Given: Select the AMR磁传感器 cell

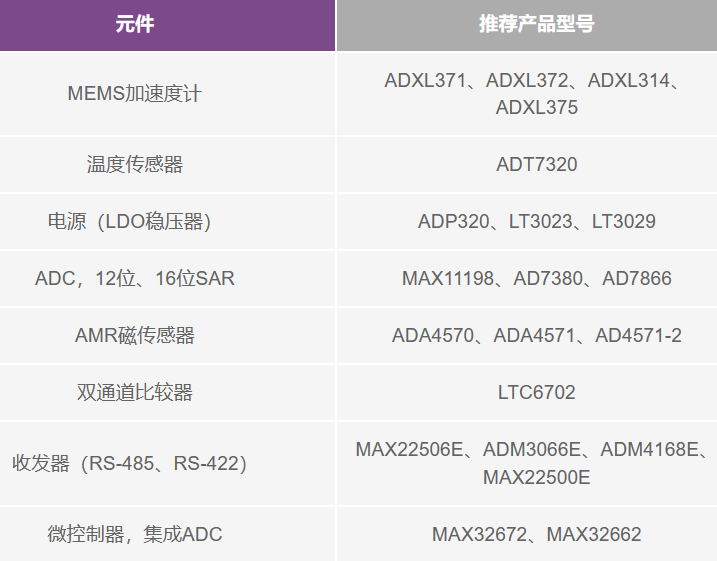Looking at the screenshot, I should click(x=167, y=336).
